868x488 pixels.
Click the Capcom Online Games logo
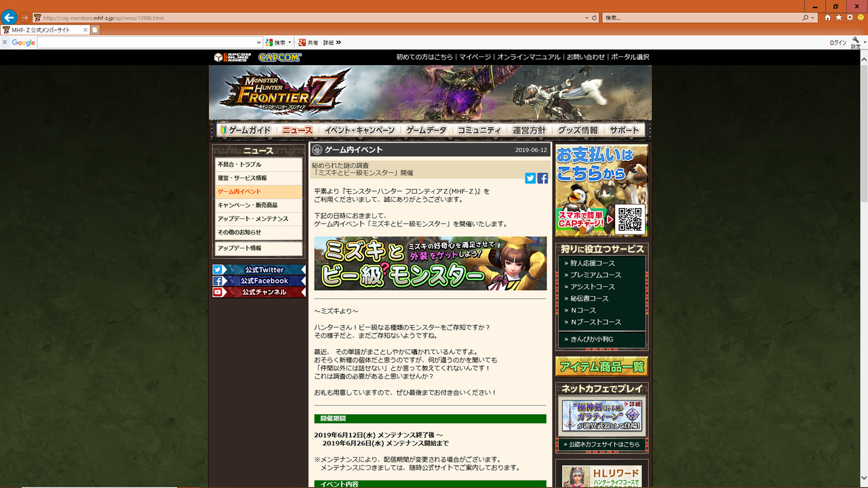tap(232, 58)
